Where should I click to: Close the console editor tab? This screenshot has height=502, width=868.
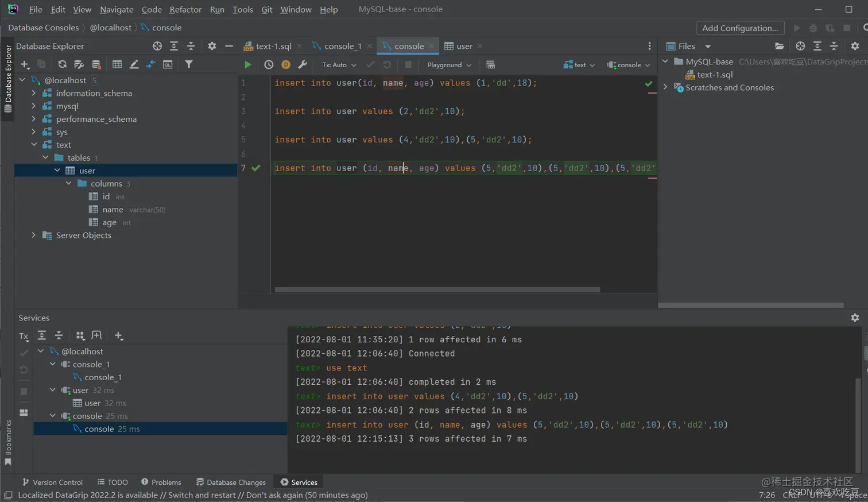click(x=432, y=46)
